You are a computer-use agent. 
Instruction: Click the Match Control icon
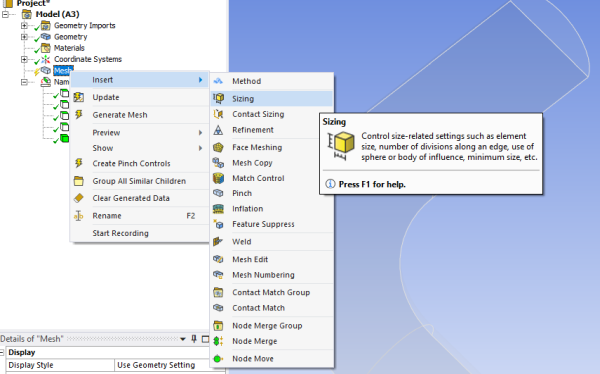218,178
